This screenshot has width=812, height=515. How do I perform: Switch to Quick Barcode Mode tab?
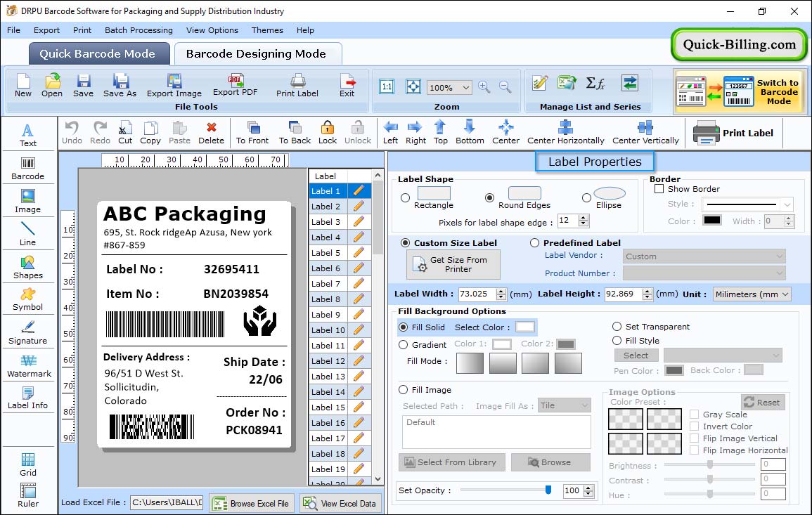(99, 54)
